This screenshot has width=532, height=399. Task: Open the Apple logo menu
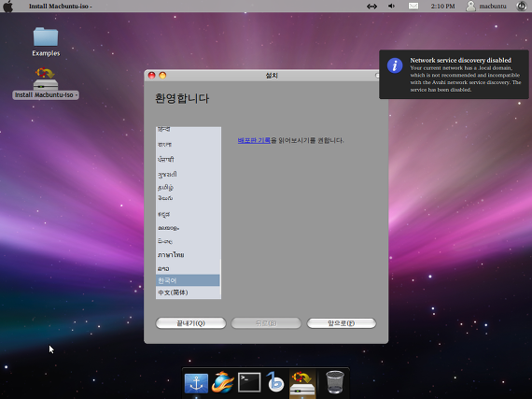tap(7, 7)
